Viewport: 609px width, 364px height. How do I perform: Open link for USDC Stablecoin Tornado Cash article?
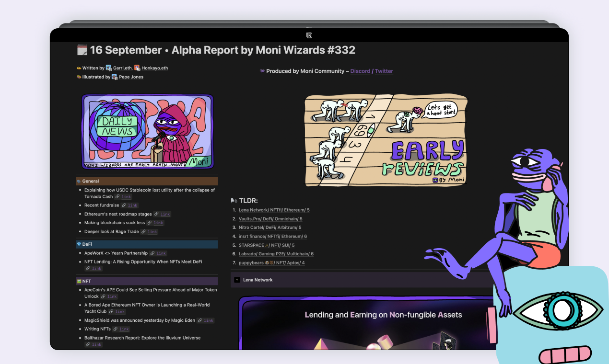click(x=123, y=197)
